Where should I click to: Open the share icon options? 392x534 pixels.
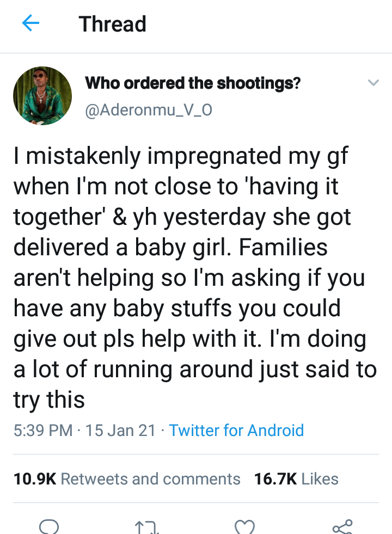(342, 526)
